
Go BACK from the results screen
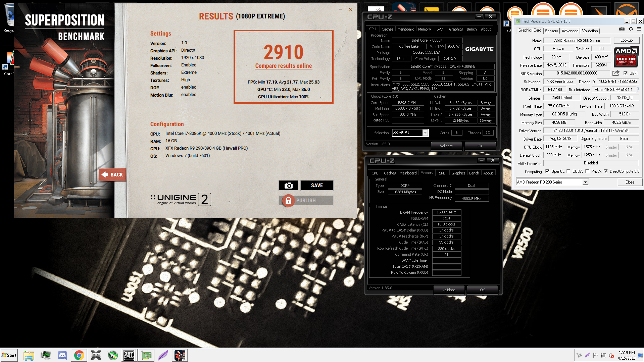(112, 174)
